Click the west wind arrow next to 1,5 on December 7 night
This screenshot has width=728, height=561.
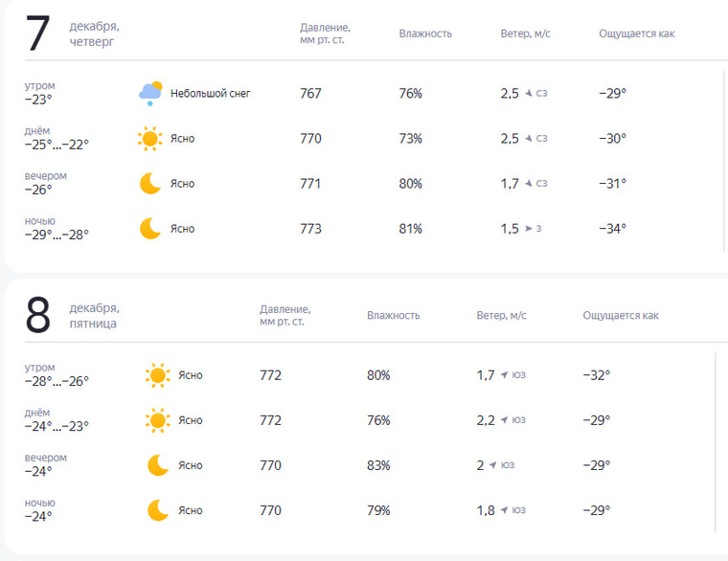click(529, 228)
